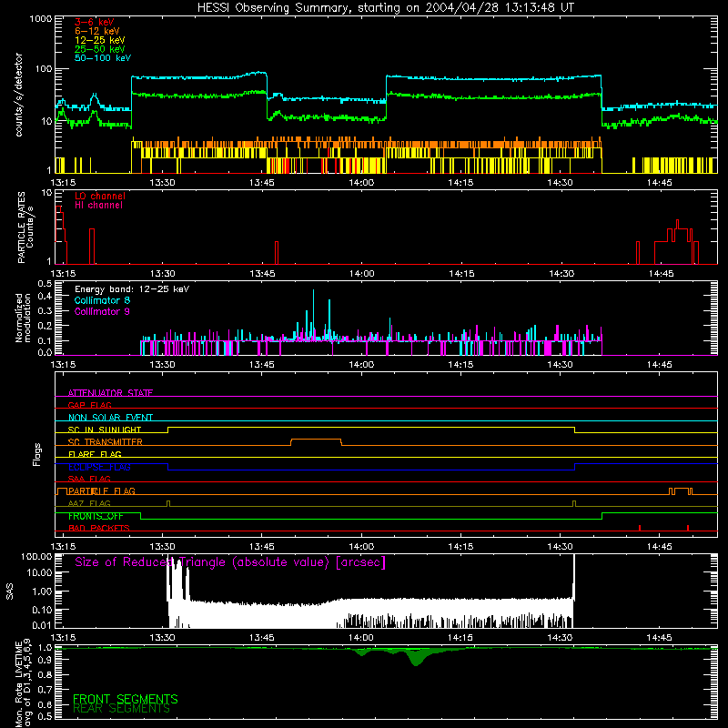
Task: Click the SAS vertical axis label
Action: (10, 591)
